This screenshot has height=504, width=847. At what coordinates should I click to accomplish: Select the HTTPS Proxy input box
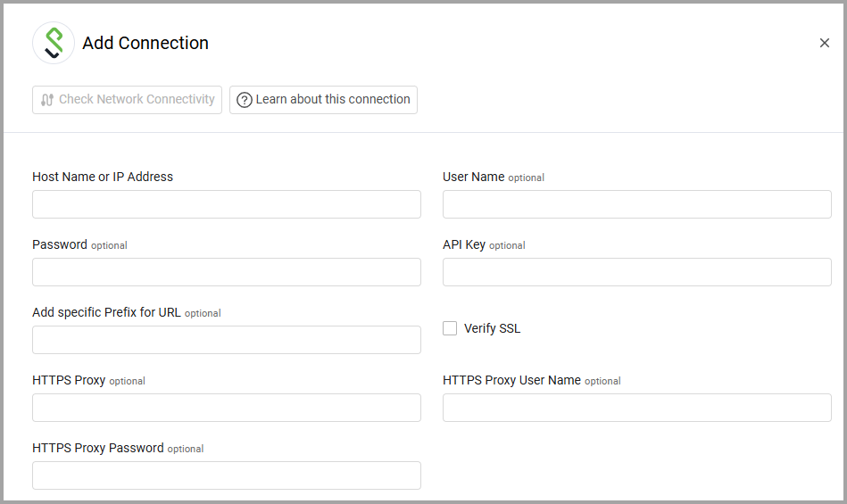[227, 408]
